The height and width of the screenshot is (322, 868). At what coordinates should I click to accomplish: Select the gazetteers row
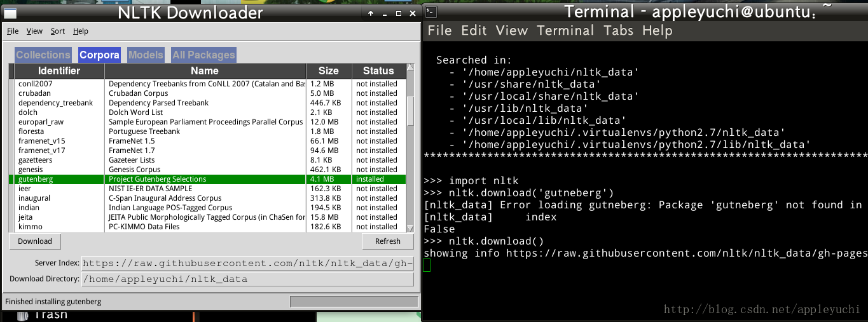tap(207, 160)
